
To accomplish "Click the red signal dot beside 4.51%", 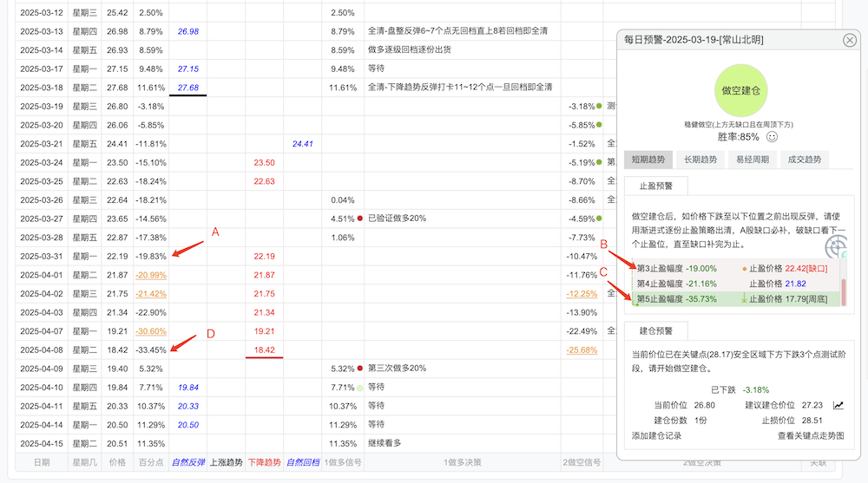I will [x=360, y=219].
